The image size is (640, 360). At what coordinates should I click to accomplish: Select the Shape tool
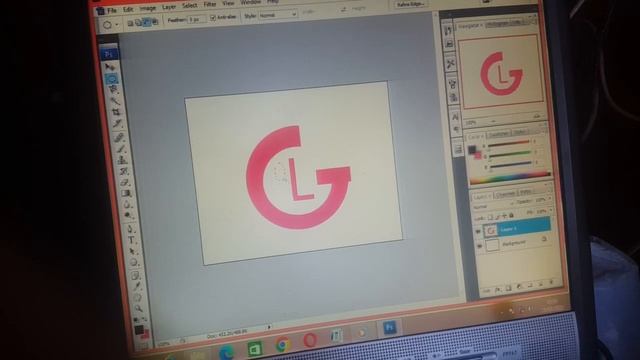pyautogui.click(x=134, y=262)
